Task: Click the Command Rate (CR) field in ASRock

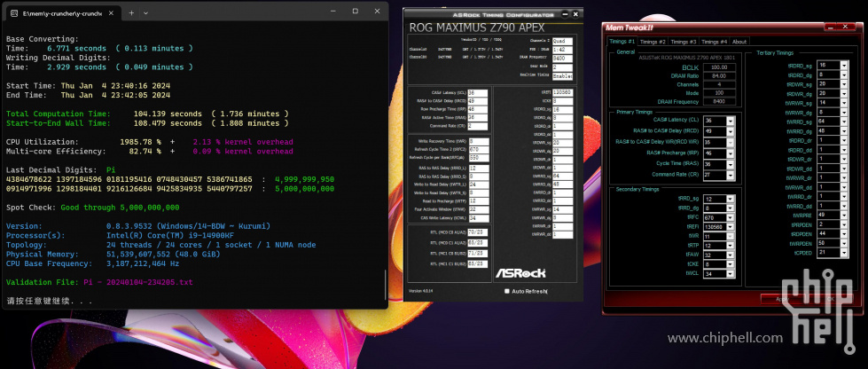Action: (478, 126)
